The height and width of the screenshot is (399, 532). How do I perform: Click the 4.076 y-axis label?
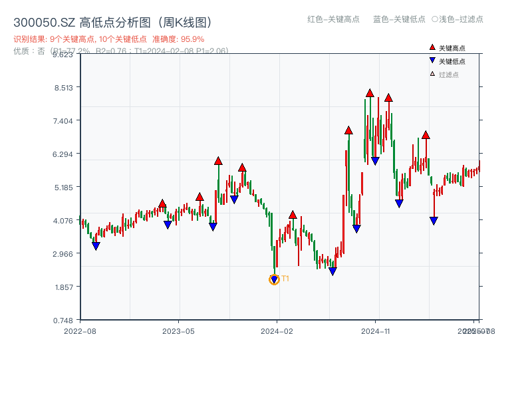point(63,221)
